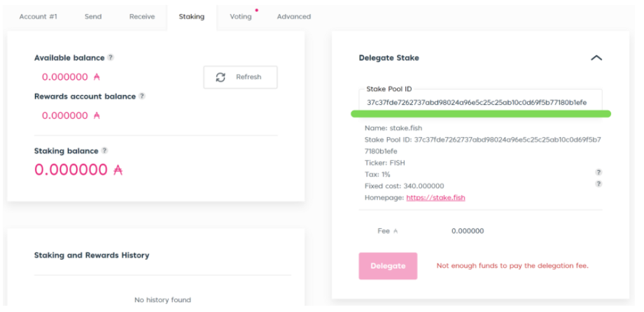Open the Voting tab
644x312 pixels.
click(240, 16)
